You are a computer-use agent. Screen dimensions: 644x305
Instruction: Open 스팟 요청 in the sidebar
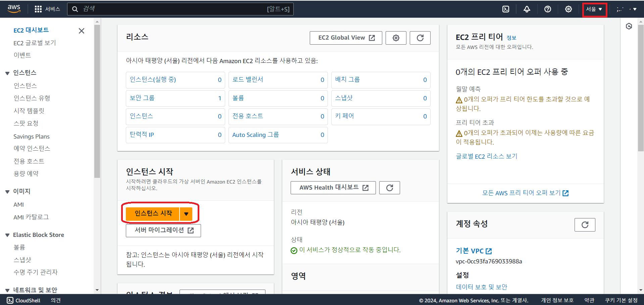(26, 123)
